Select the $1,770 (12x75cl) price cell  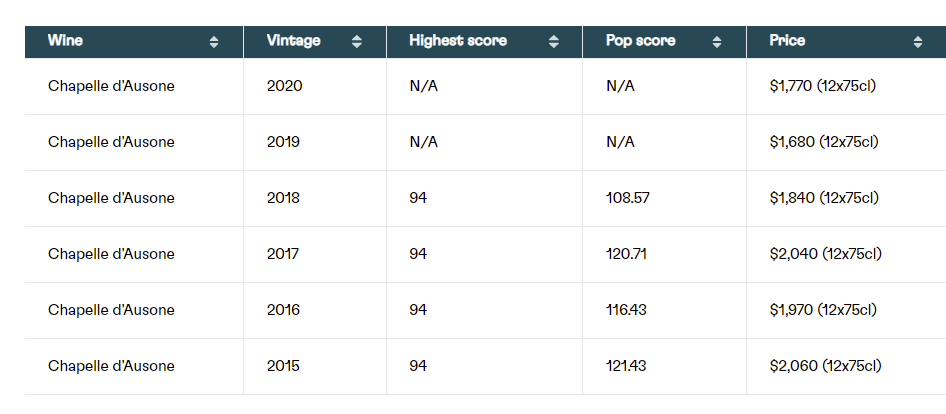[x=822, y=86]
